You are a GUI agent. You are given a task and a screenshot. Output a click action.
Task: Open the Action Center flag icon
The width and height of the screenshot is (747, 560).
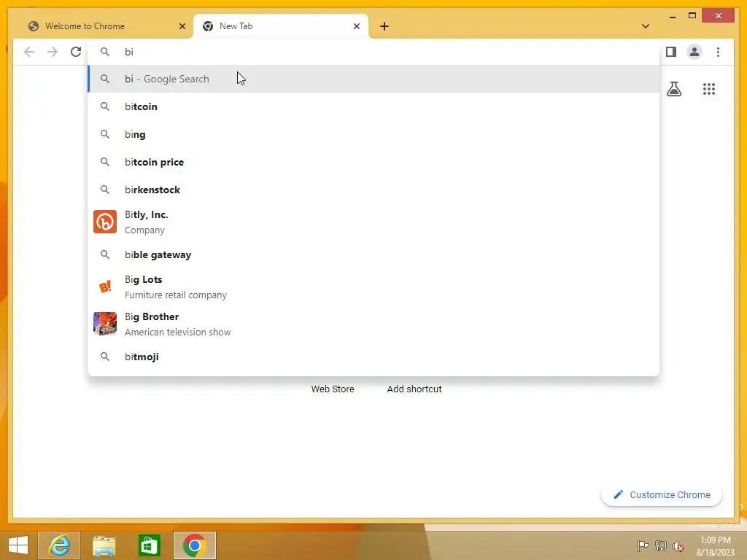tap(643, 545)
